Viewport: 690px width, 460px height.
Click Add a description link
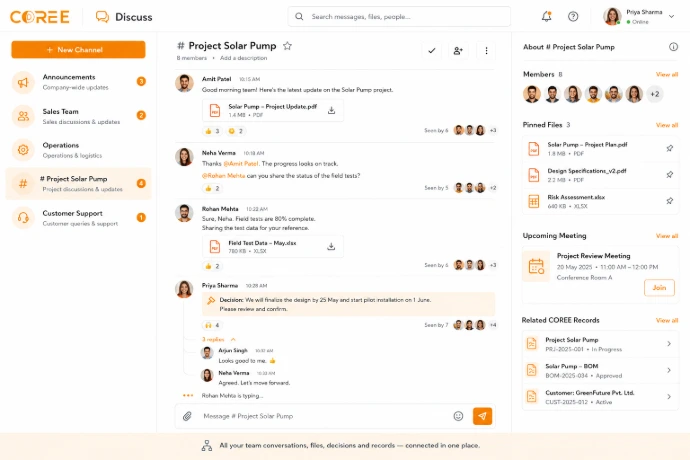(x=243, y=58)
